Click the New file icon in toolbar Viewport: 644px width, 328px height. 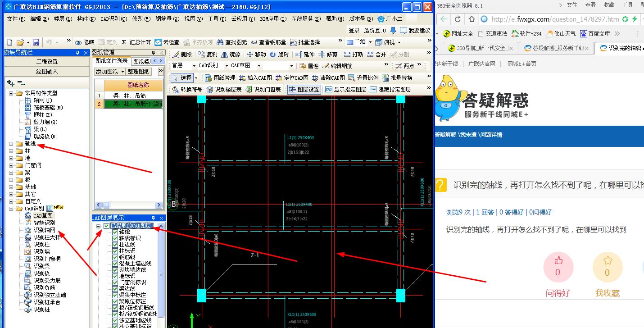click(9, 42)
